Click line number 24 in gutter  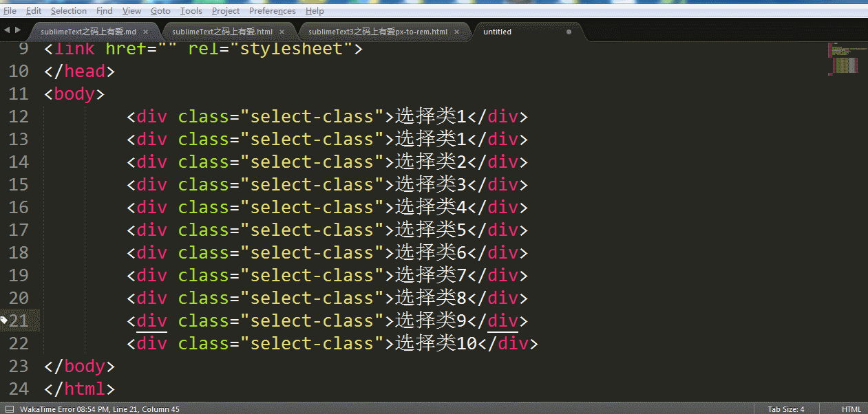point(19,389)
